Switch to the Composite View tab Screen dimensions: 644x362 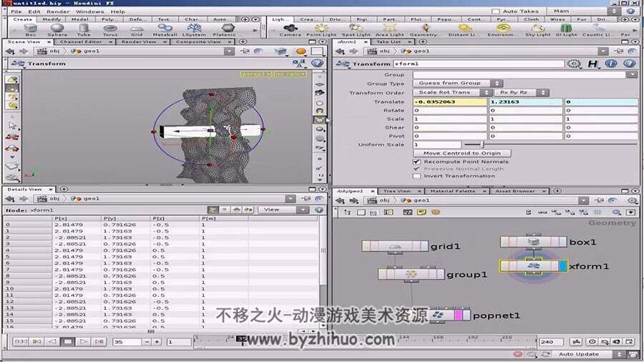tap(198, 42)
